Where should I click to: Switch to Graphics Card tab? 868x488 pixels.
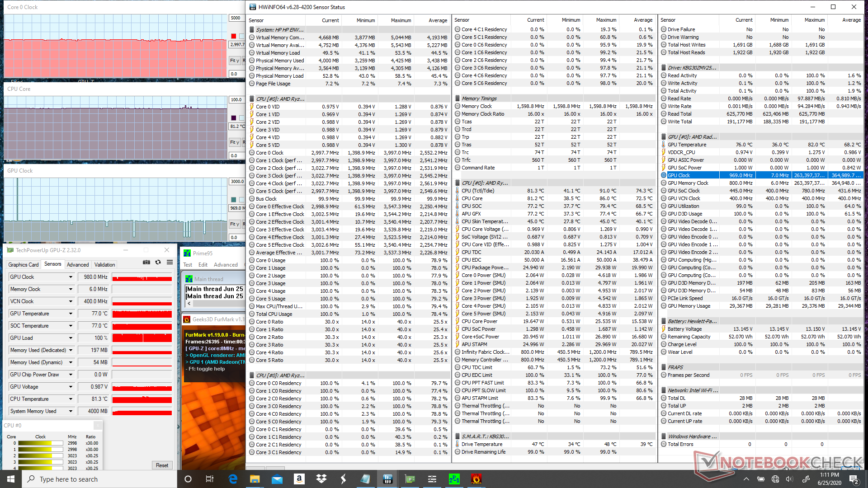click(24, 265)
